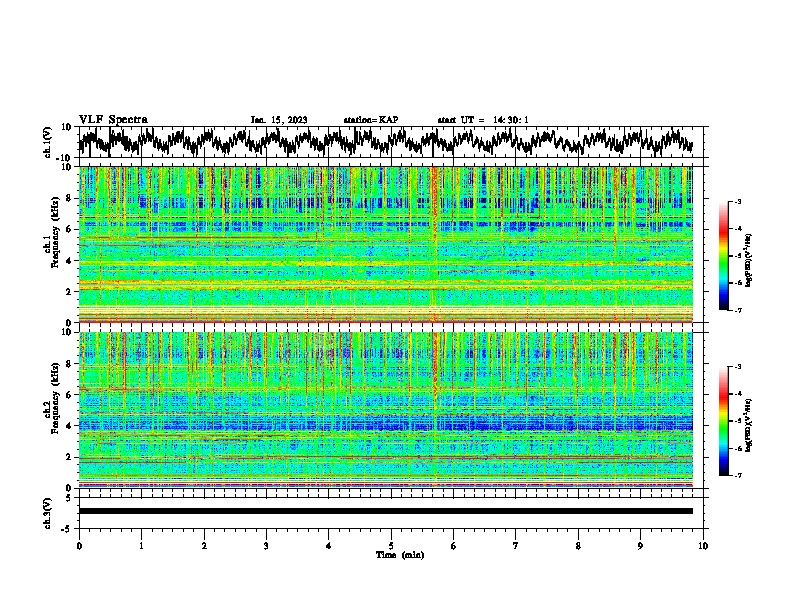Image resolution: width=792 pixels, height=612 pixels.
Task: Click the "Time (min)" axis label
Action: tap(400, 555)
